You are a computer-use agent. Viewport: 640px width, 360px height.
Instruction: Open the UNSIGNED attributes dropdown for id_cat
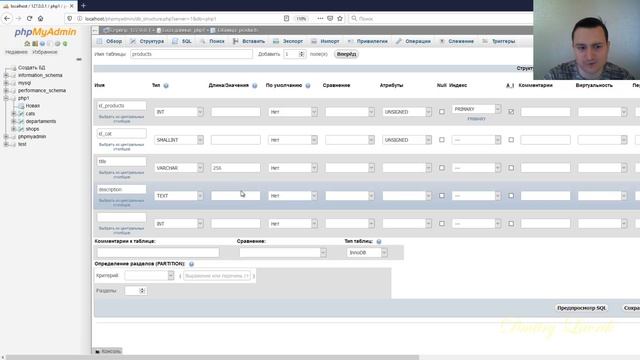coord(407,140)
